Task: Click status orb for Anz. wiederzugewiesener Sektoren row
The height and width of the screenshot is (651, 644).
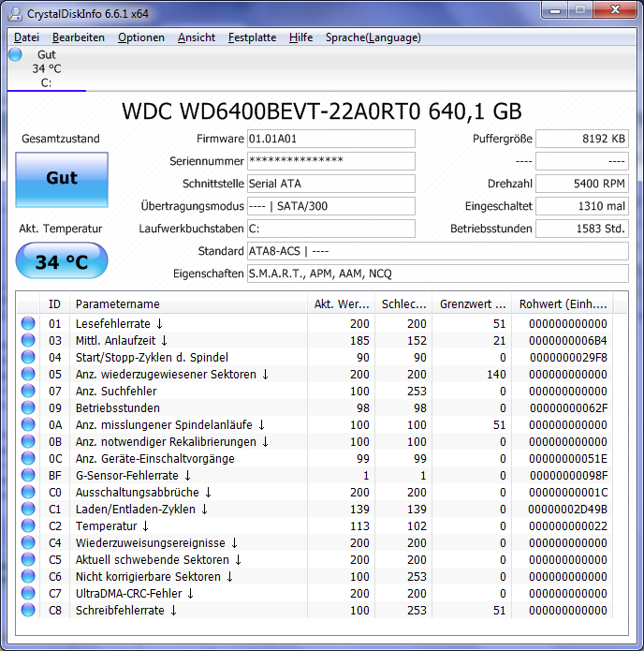Action: pos(28,374)
